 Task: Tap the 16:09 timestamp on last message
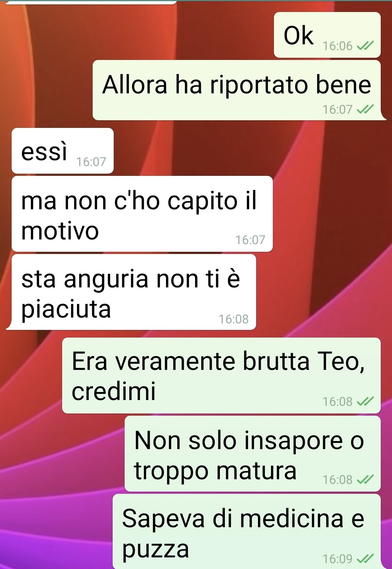click(x=338, y=558)
